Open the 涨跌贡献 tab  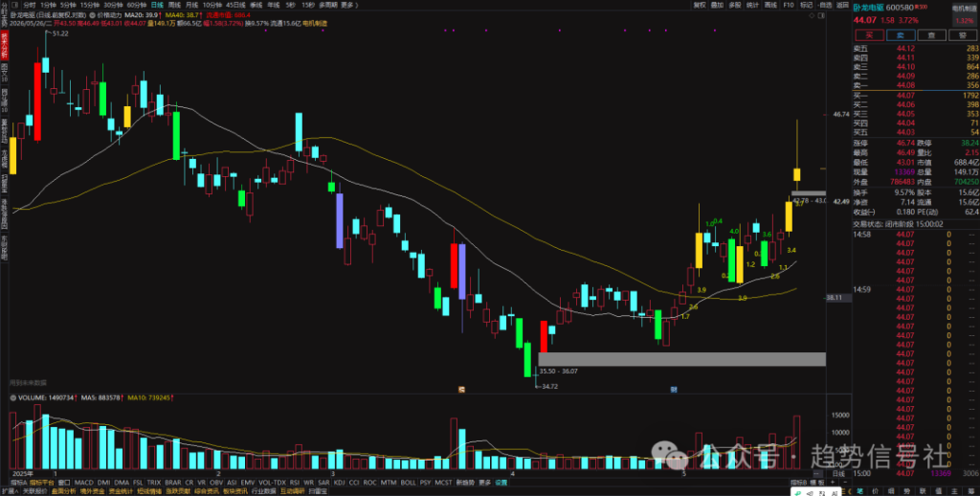coord(177,491)
